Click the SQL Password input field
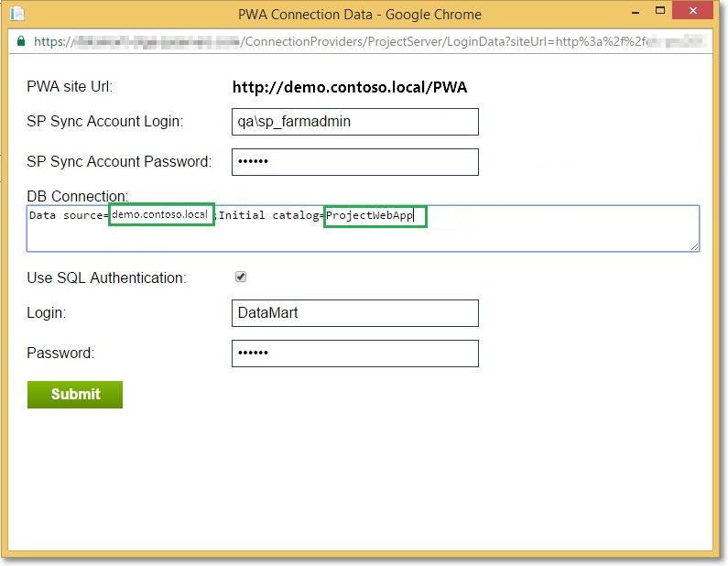The height and width of the screenshot is (566, 728). (x=354, y=354)
